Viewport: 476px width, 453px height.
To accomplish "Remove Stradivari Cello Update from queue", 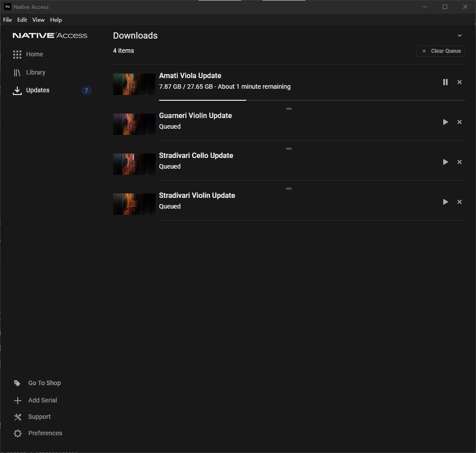I will click(460, 162).
